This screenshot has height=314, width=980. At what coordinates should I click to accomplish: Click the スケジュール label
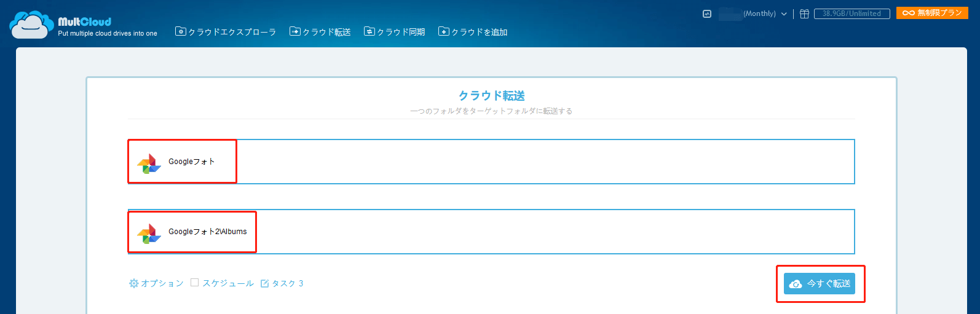pos(228,283)
